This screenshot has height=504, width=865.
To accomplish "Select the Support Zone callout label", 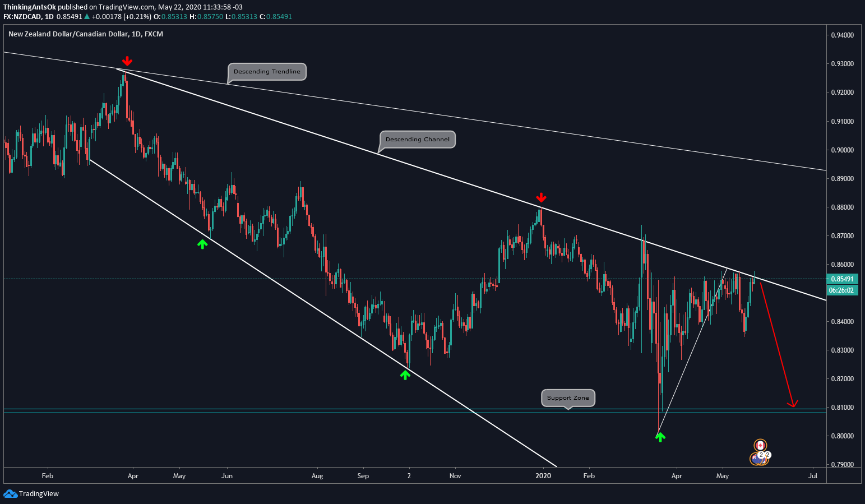I will tap(568, 398).
